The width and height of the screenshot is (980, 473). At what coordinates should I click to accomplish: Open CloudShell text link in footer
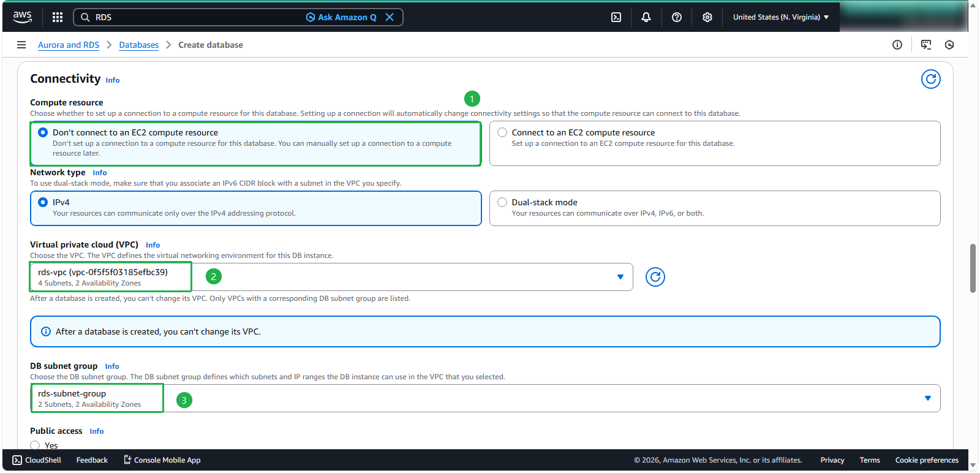coord(43,460)
